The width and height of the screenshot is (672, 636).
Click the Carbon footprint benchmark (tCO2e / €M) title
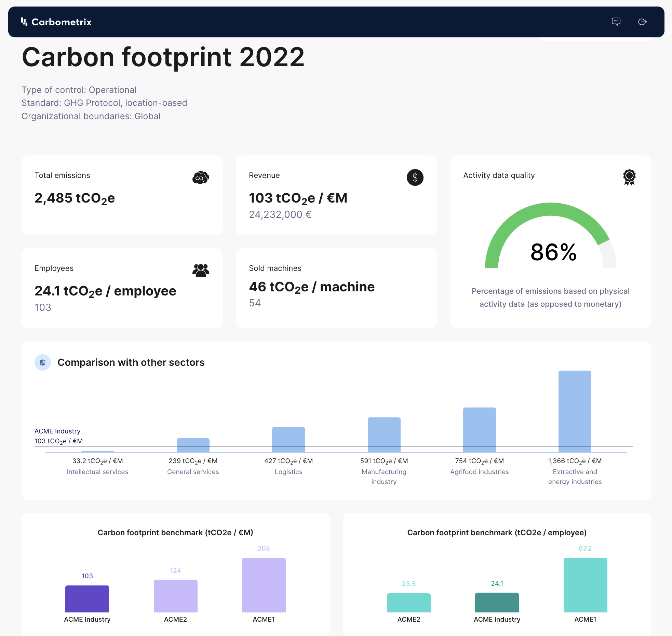(175, 533)
